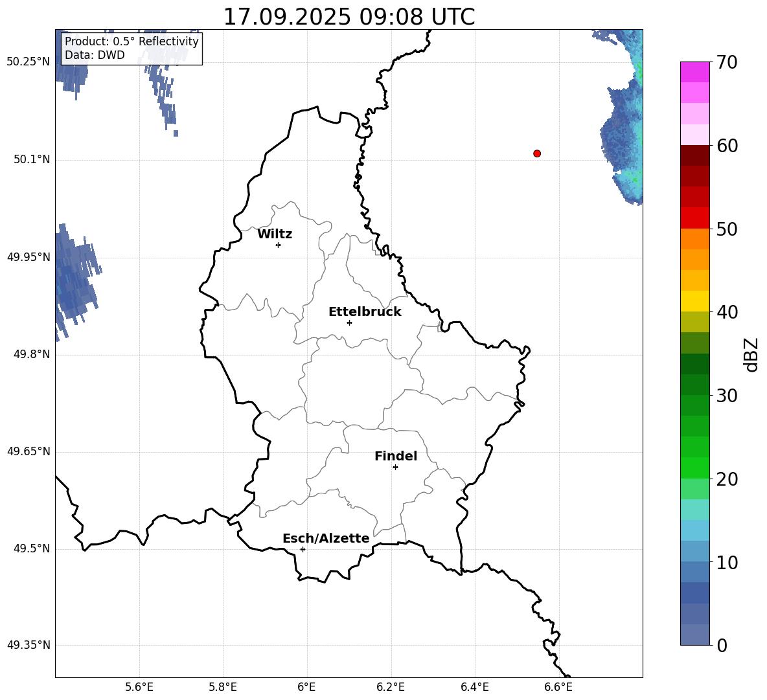Click the 'Product: 0.5° Reflectivity' text

[x=132, y=41]
